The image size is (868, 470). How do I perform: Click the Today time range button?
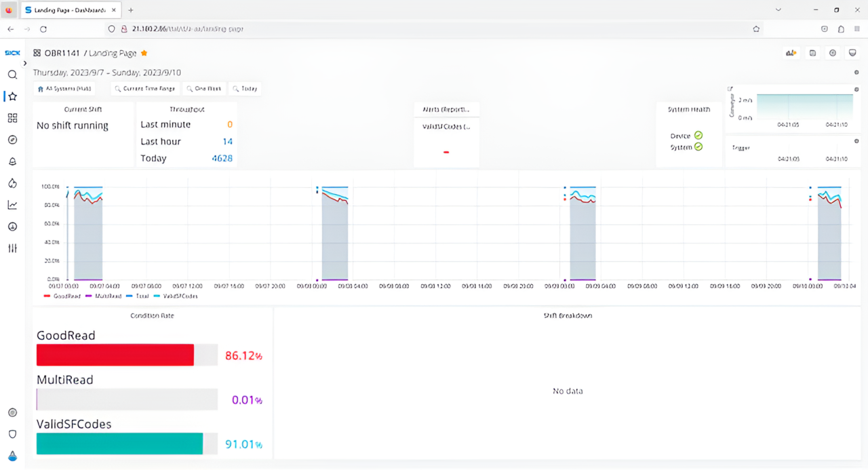(245, 89)
